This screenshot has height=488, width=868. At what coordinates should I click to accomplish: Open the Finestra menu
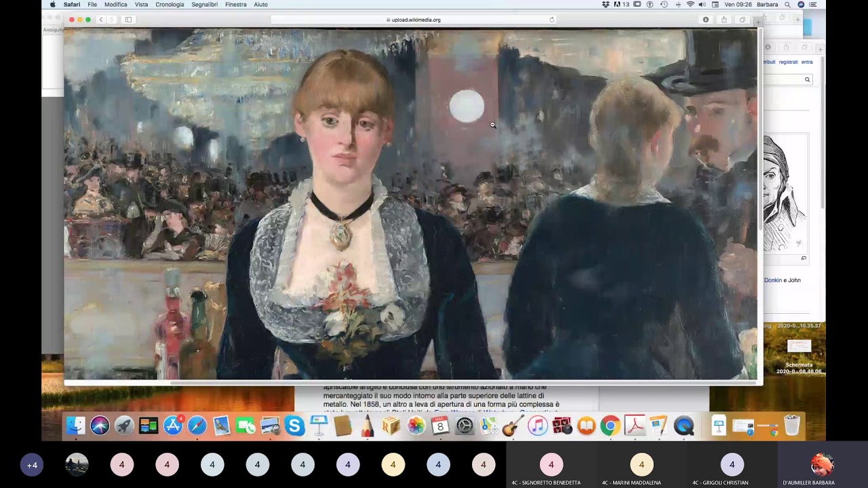[236, 4]
